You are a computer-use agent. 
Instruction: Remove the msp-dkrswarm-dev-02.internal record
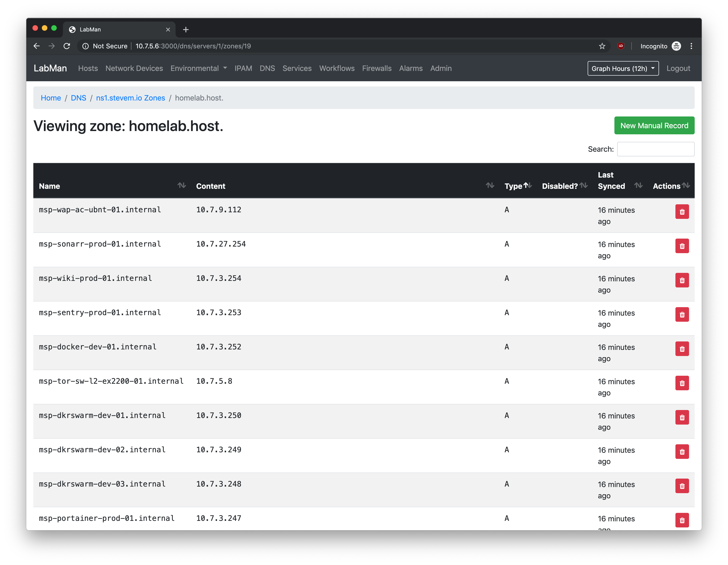(682, 452)
